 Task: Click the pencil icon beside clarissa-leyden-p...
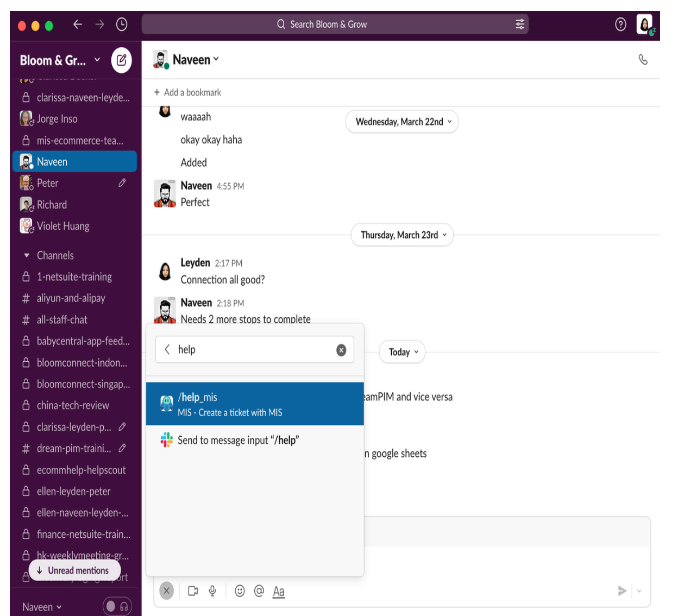pos(122,427)
